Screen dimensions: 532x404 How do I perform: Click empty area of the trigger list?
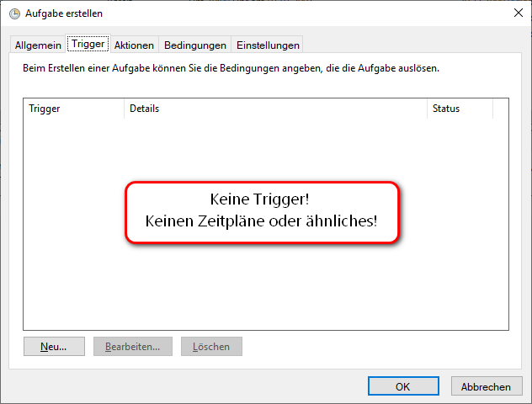tap(266, 289)
